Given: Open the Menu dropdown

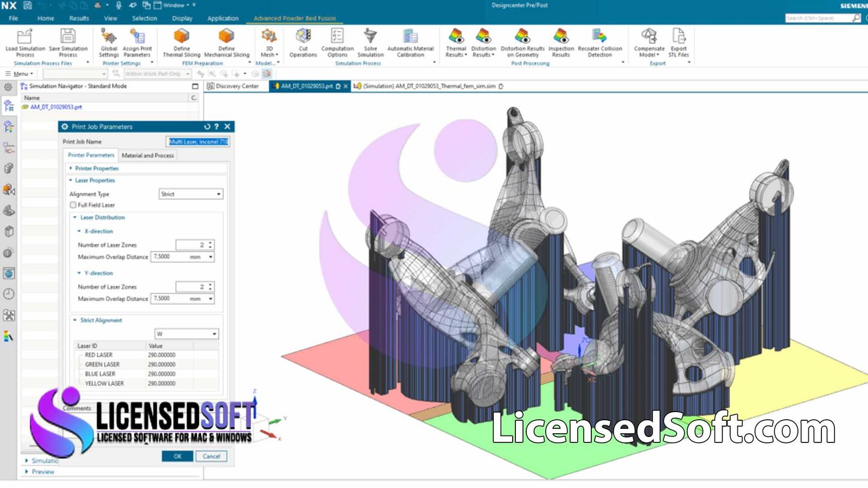Looking at the screenshot, I should pyautogui.click(x=21, y=74).
